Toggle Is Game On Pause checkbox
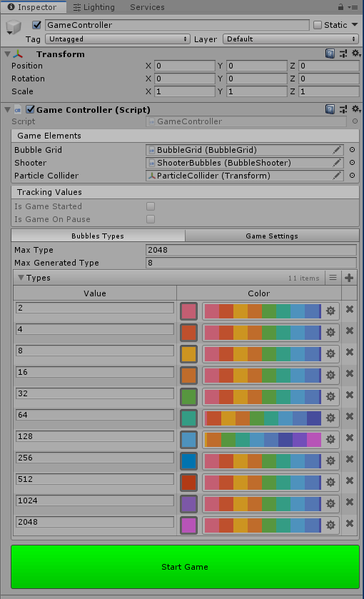Viewport: 364px width, 599px height. point(151,219)
